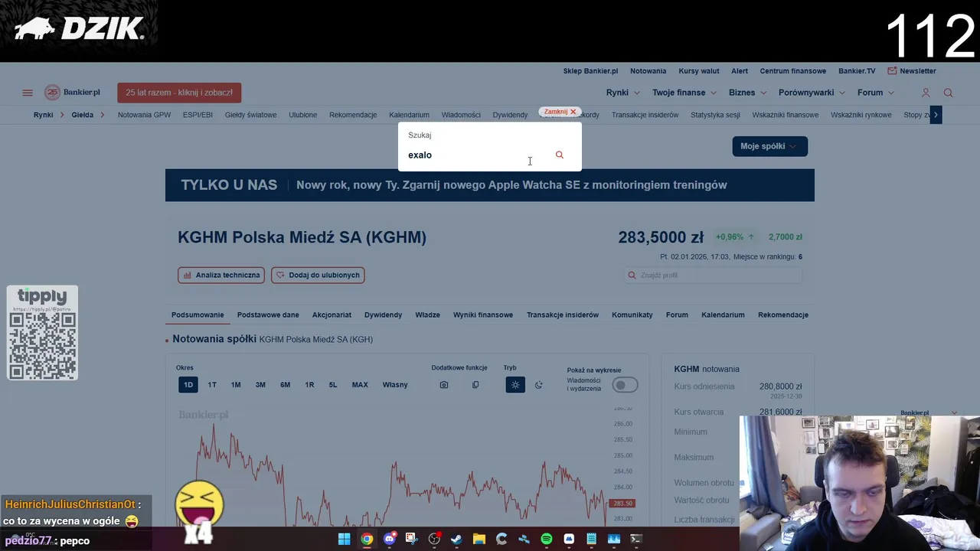980x551 pixels.
Task: Open Spotify from the taskbar
Action: tap(546, 539)
